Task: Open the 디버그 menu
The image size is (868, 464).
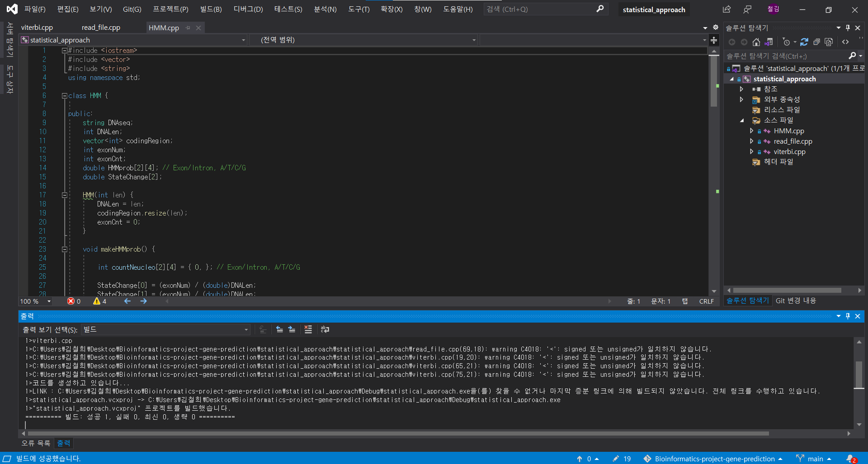Action: 248,9
